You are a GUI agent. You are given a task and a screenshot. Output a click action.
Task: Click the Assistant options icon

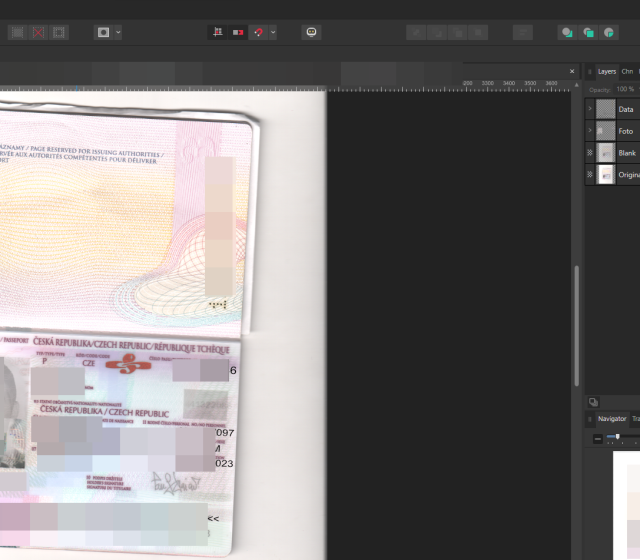[311, 32]
